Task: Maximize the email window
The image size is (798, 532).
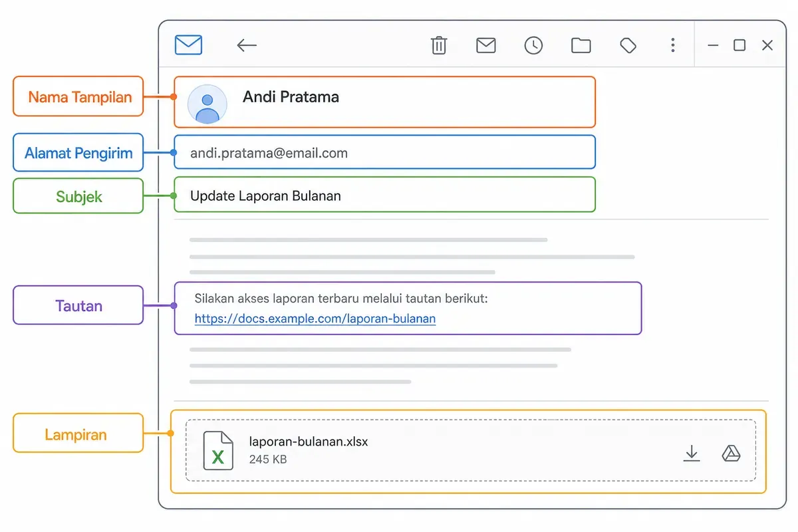Action: pos(739,45)
